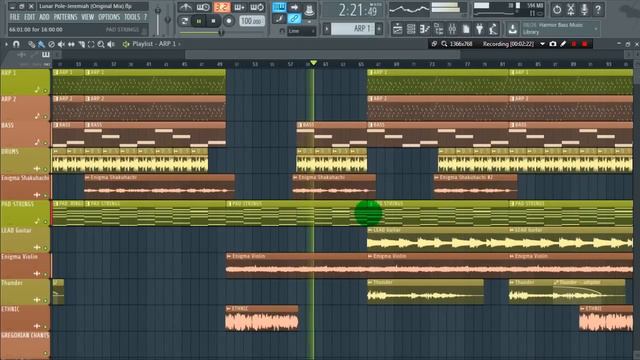Mute the Thunder track
The width and height of the screenshot is (640, 360).
(x=45, y=300)
